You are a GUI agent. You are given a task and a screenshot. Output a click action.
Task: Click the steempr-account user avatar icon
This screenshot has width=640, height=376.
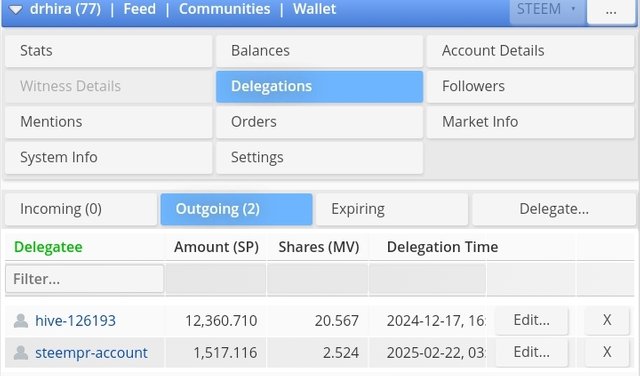pos(21,352)
